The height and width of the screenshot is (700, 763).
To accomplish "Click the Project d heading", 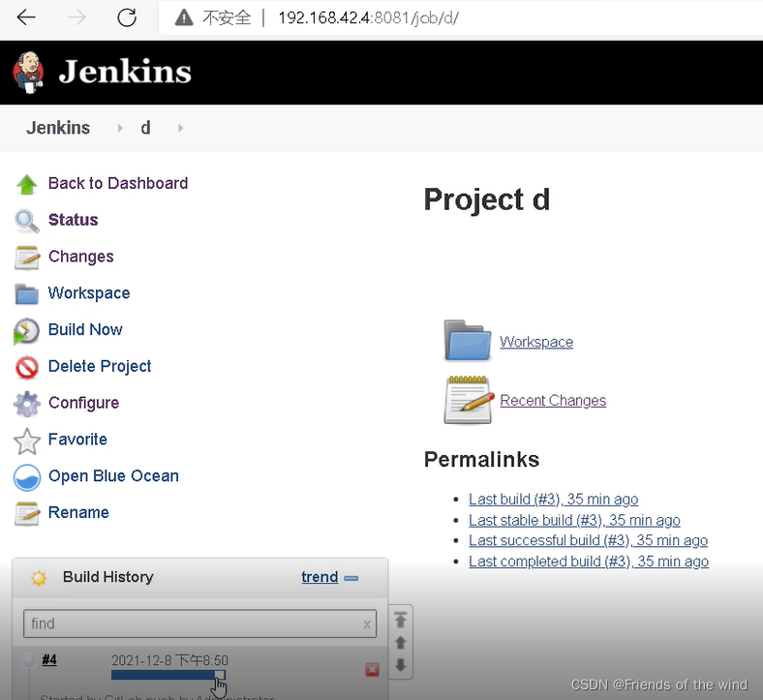I will 487,199.
